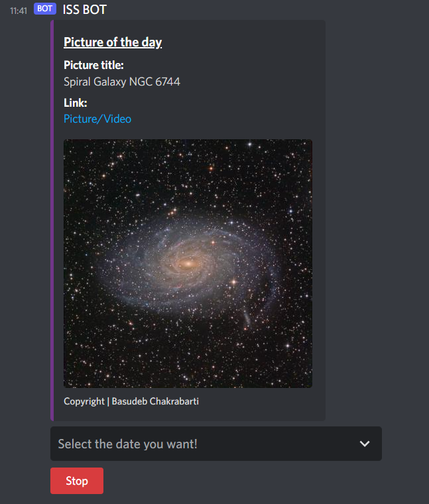Screen dimensions: 429x504
Task: Click 'NGC 6744' in the picture title
Action: [155, 82]
